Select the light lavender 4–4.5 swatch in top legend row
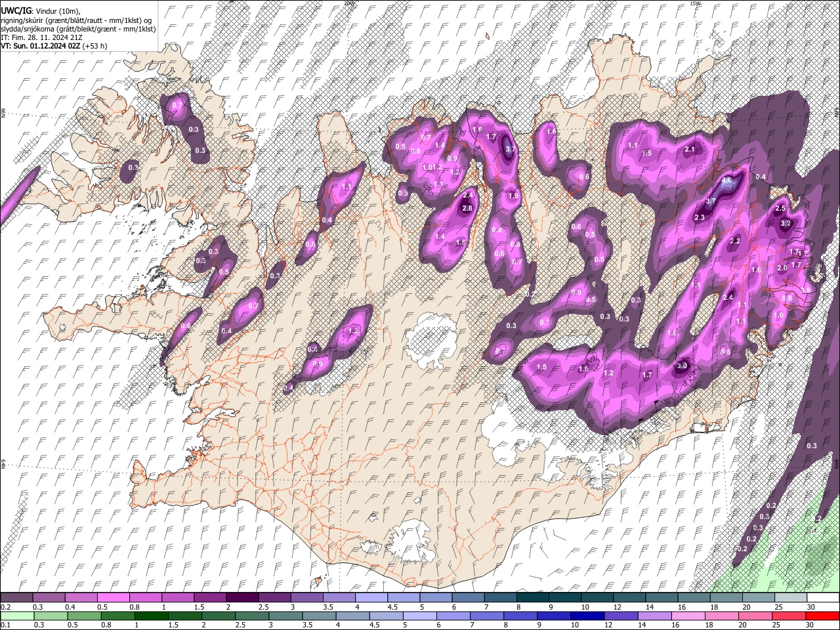 tap(372, 598)
